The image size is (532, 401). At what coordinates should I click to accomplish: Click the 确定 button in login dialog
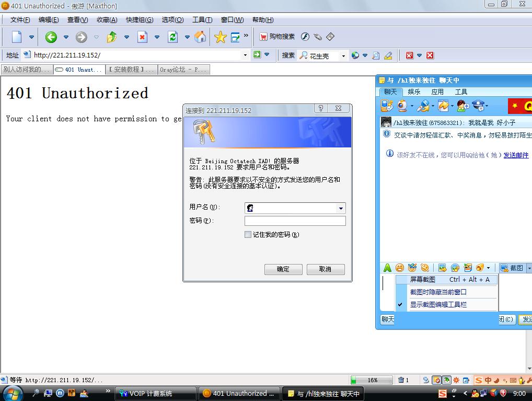(283, 269)
